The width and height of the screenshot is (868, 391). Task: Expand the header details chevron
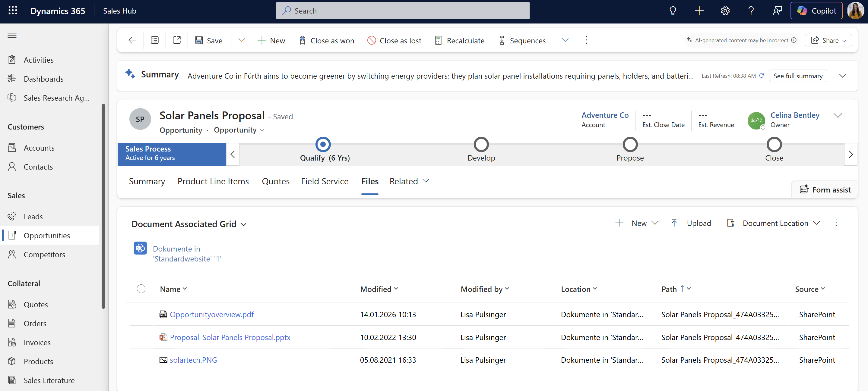tap(838, 115)
